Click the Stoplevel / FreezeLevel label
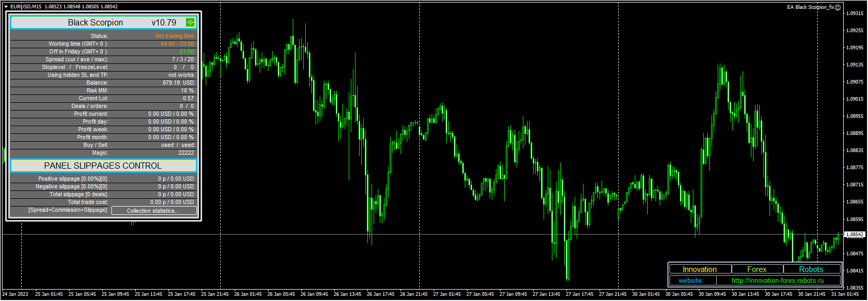This screenshot has height=301, width=868. [x=75, y=67]
